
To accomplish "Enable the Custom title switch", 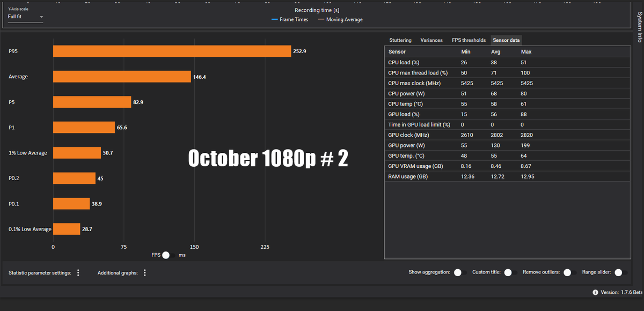I will 510,272.
